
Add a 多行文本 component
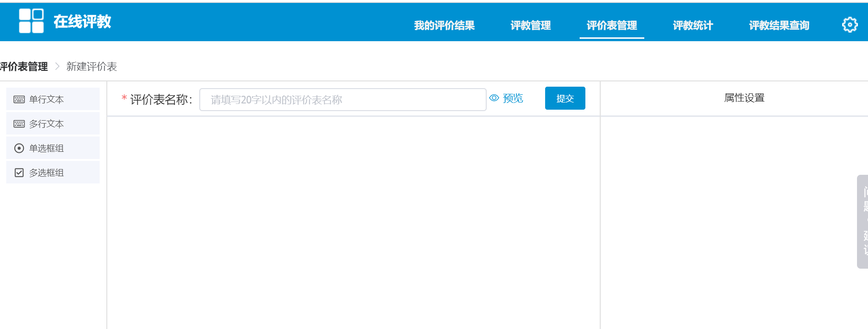click(x=53, y=124)
